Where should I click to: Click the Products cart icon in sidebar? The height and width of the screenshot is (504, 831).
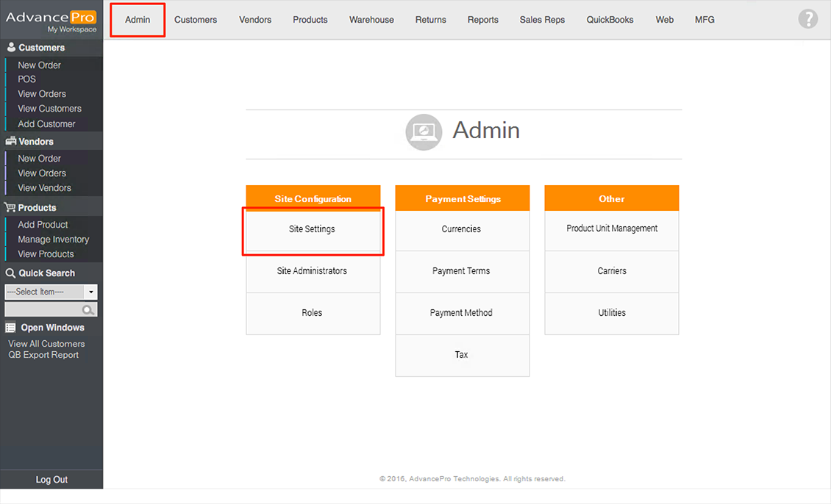click(x=11, y=208)
